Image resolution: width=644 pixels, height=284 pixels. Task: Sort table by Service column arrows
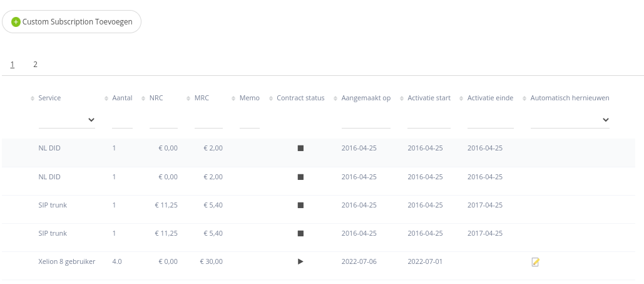[33, 98]
